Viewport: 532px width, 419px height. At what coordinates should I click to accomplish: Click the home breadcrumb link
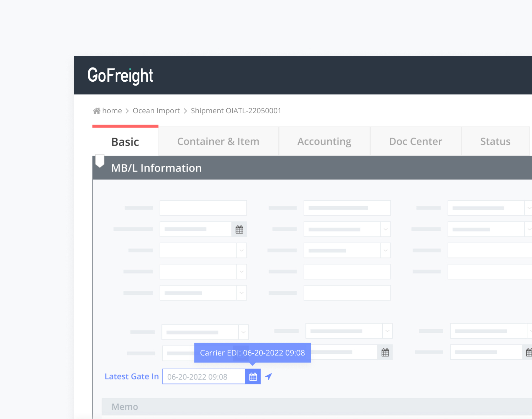[112, 111]
